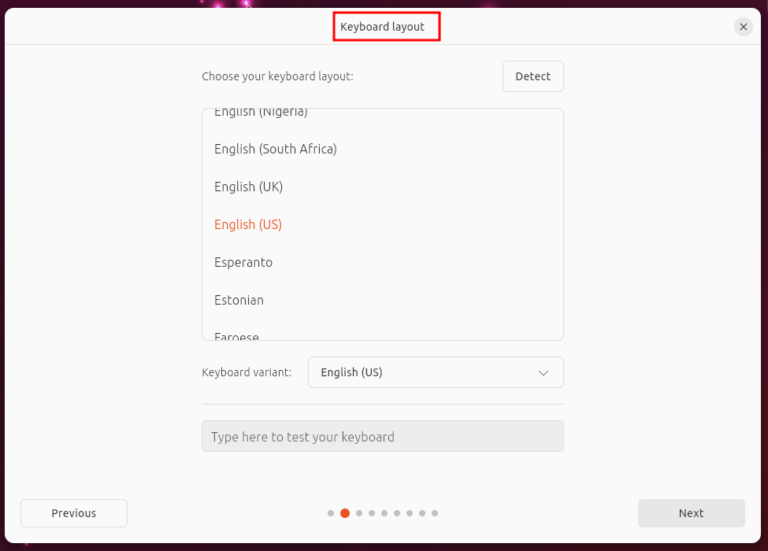The height and width of the screenshot is (551, 768).
Task: Choose the English (UK) layout
Action: point(248,187)
